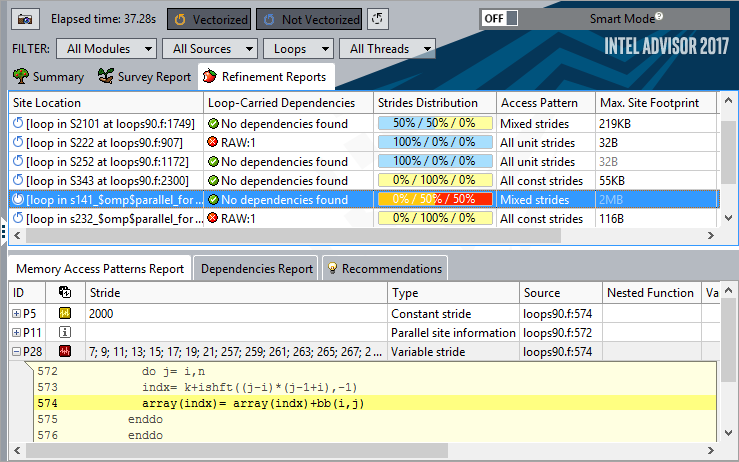Screen dimensions: 739x462
Task: Select row loop in S222 at loops90.f:907
Action: [363, 142]
